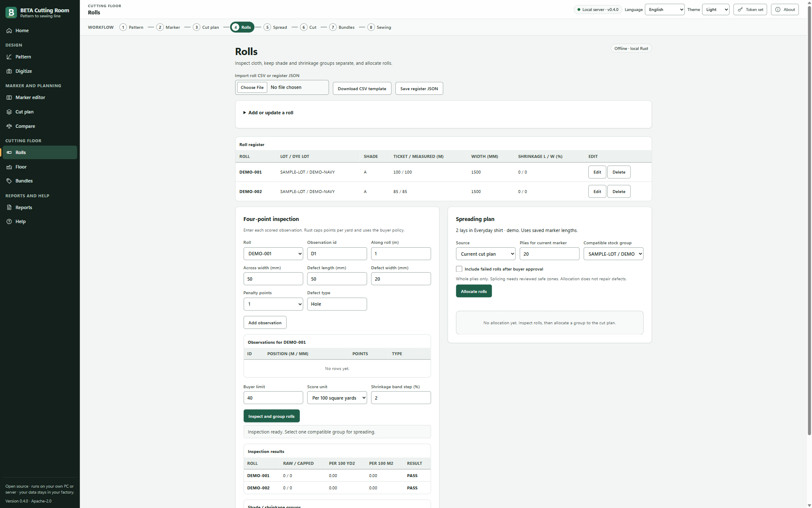
Task: Click the Reports document icon
Action: coord(9,207)
